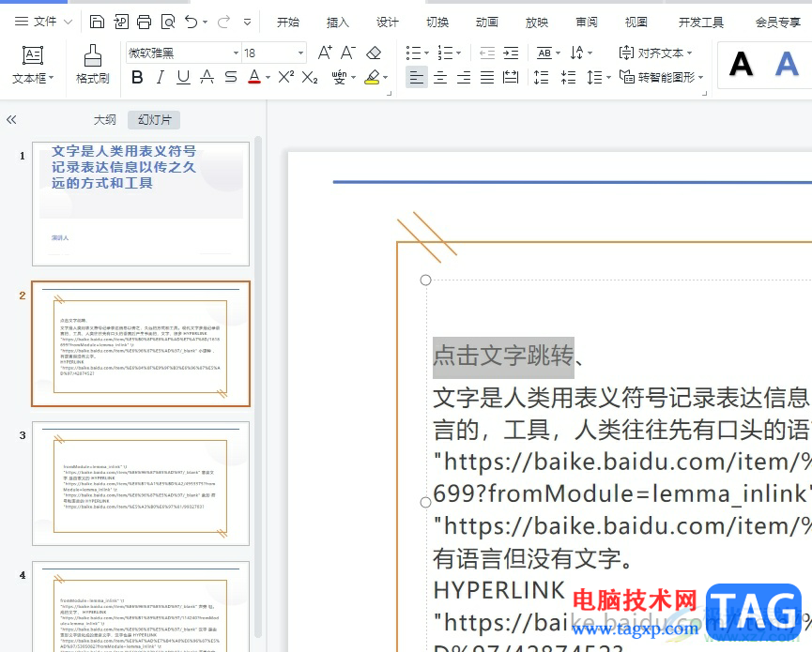This screenshot has width=812, height=652.
Task: Select slide 4 thumbnail
Action: point(141,606)
